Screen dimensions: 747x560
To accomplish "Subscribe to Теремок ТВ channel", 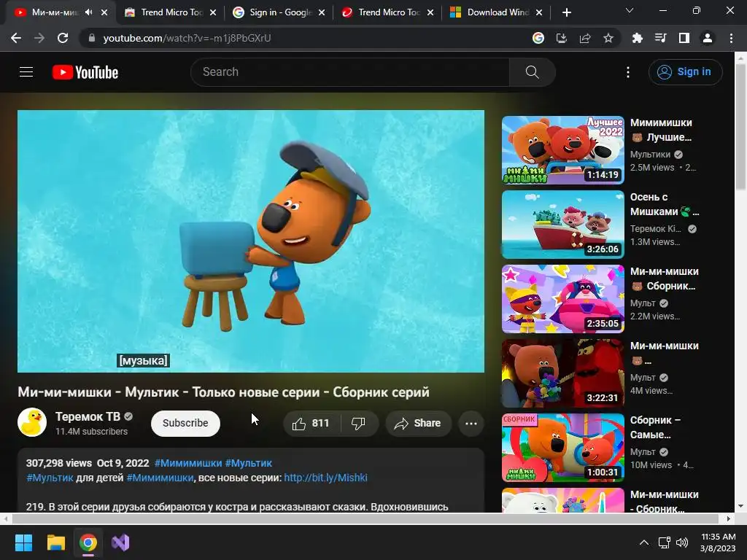I will coord(185,424).
